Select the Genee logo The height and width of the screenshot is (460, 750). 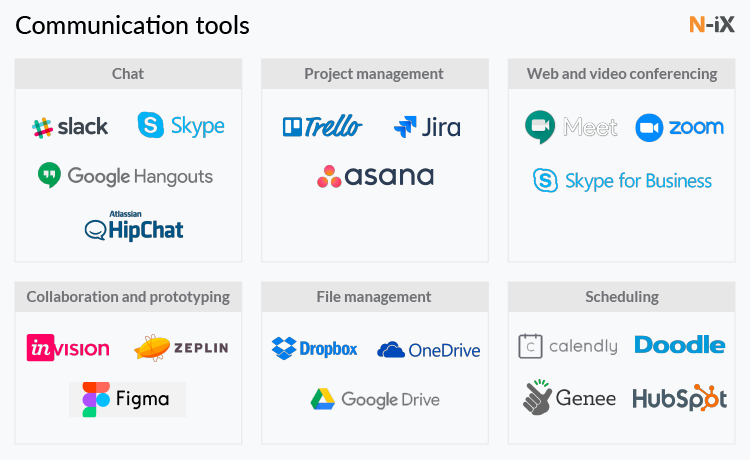pos(569,398)
